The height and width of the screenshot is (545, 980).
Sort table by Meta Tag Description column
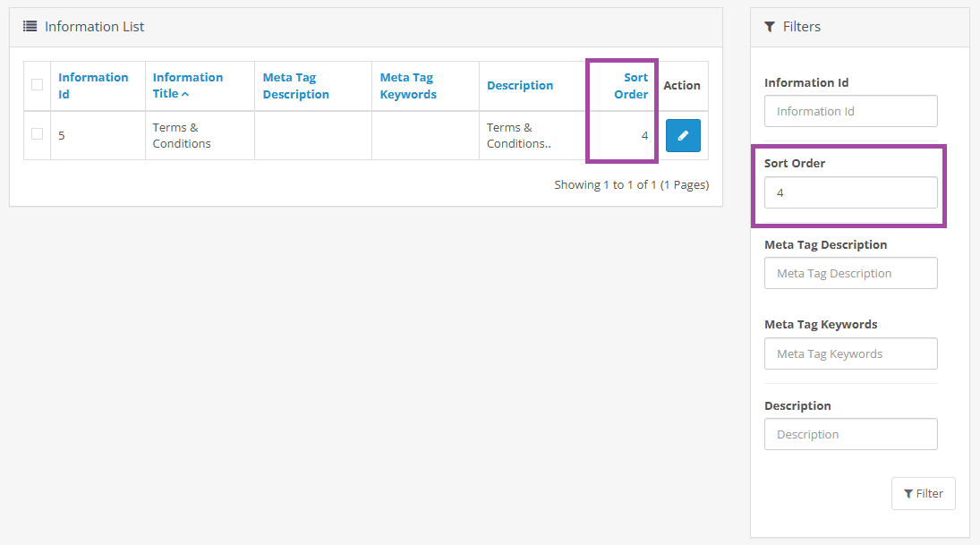(x=295, y=85)
